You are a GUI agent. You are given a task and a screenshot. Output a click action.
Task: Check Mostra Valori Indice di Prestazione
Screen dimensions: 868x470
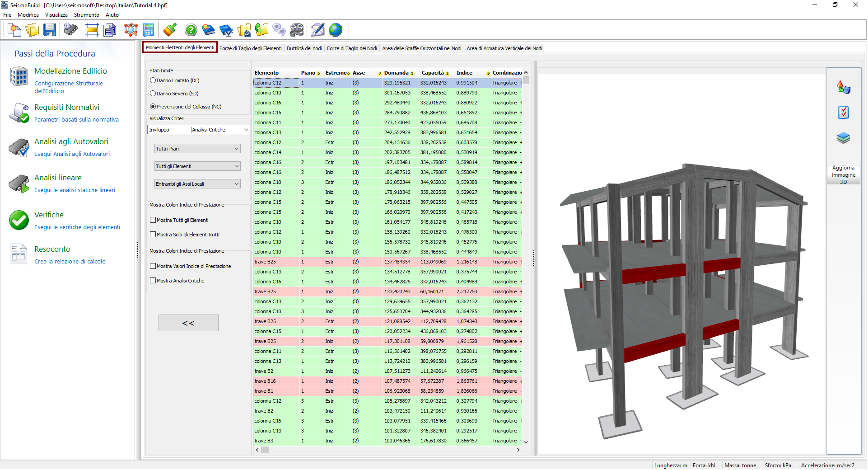(153, 266)
